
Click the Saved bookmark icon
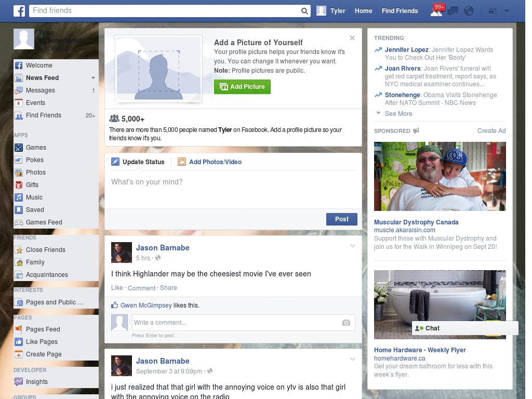pyautogui.click(x=19, y=210)
